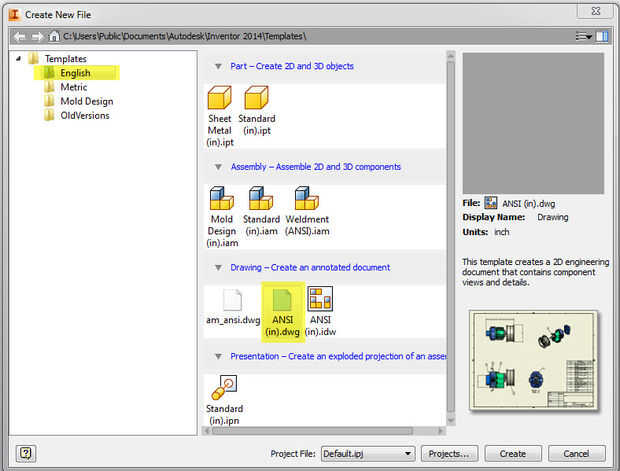
Task: Close the Create New File dialog
Action: click(595, 11)
